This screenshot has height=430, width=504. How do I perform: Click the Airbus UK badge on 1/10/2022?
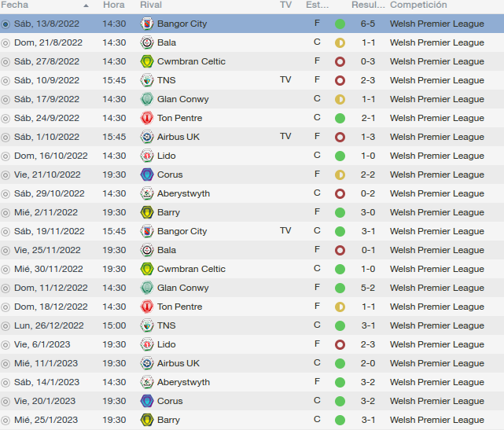coord(147,137)
